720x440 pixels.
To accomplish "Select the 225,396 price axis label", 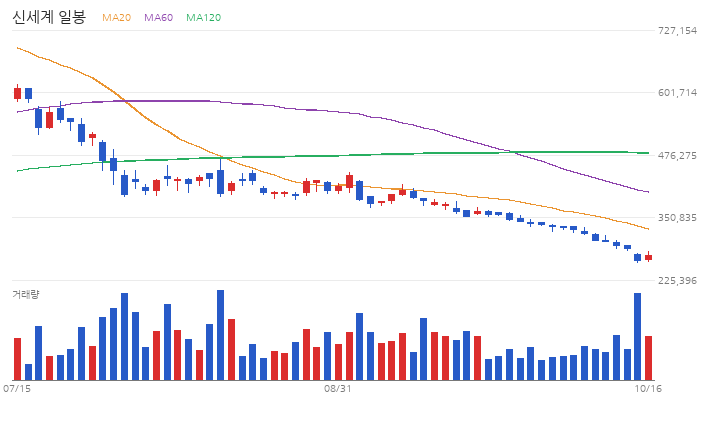I will coord(677,280).
